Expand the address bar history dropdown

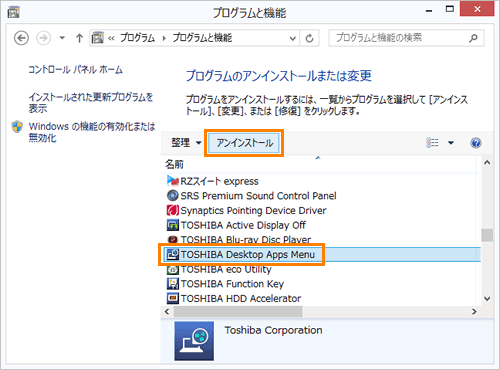(x=293, y=38)
